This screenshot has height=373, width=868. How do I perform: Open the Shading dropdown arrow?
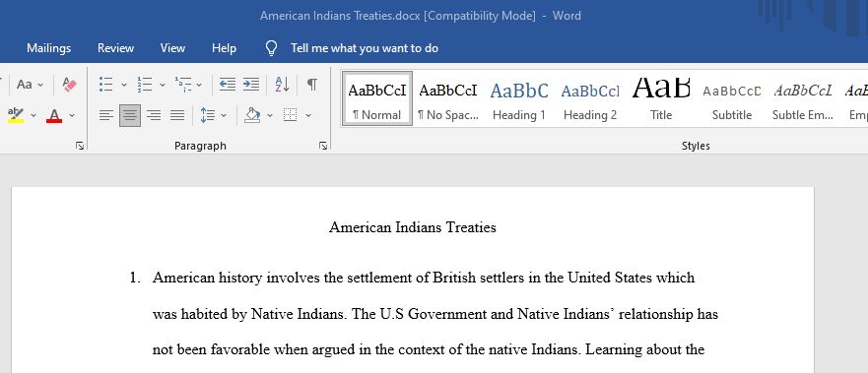pyautogui.click(x=270, y=115)
